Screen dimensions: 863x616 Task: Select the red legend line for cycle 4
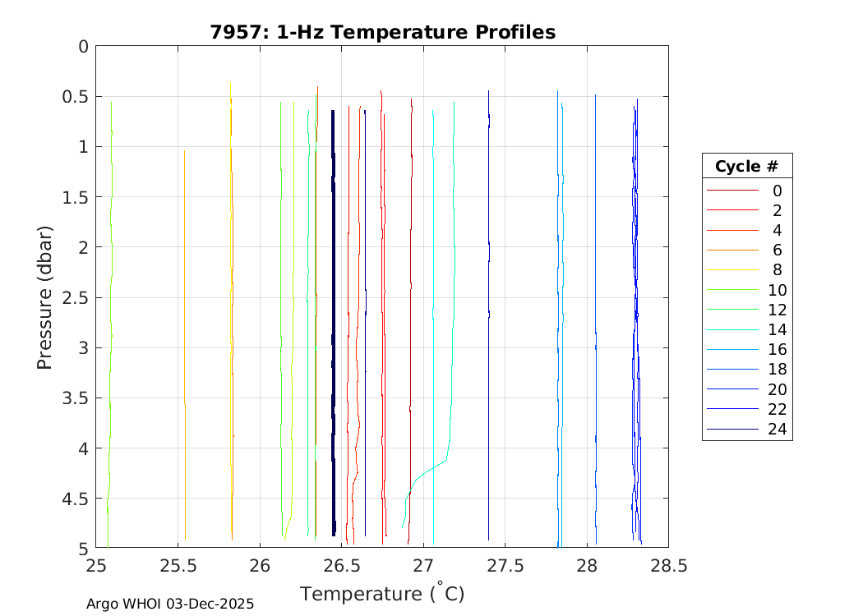731,230
